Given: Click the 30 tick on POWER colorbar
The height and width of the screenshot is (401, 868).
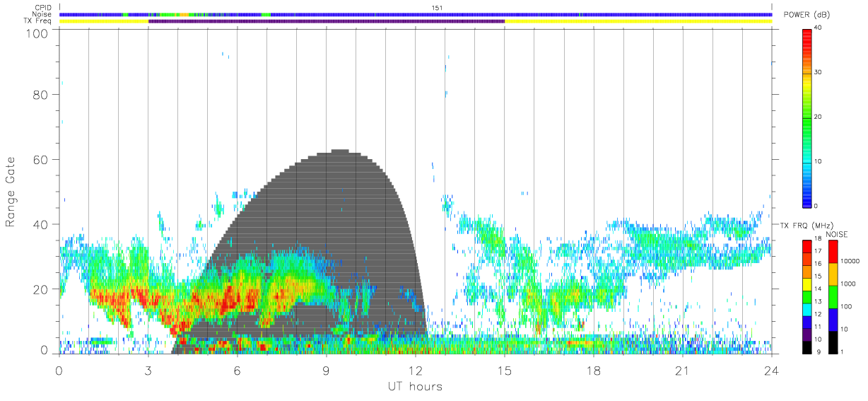Looking at the screenshot, I should (819, 73).
